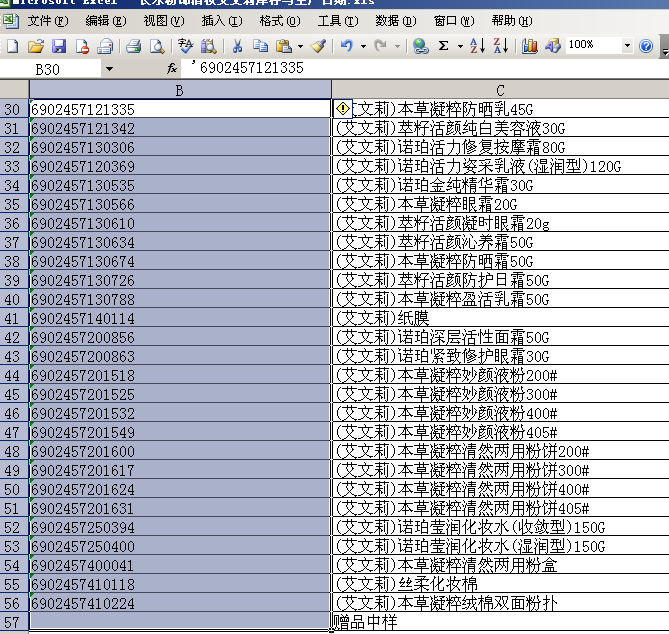Open Excel Help with the question mark
The image size is (669, 634).
pyautogui.click(x=646, y=46)
